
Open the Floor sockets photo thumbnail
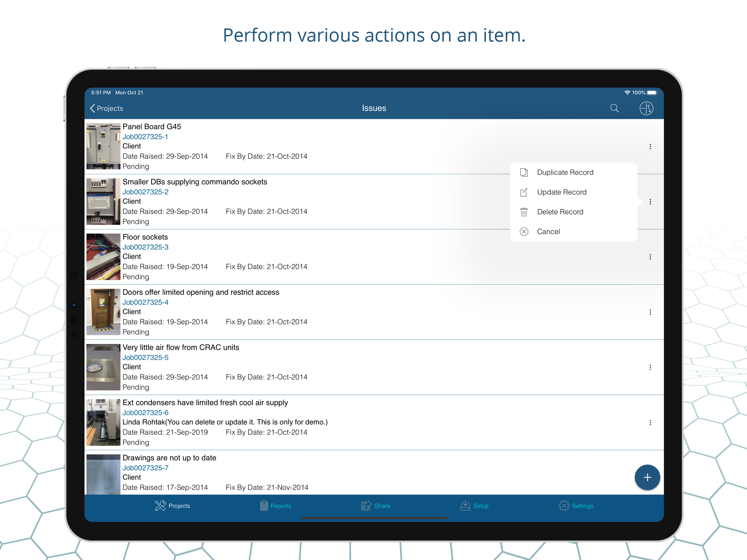tap(103, 257)
